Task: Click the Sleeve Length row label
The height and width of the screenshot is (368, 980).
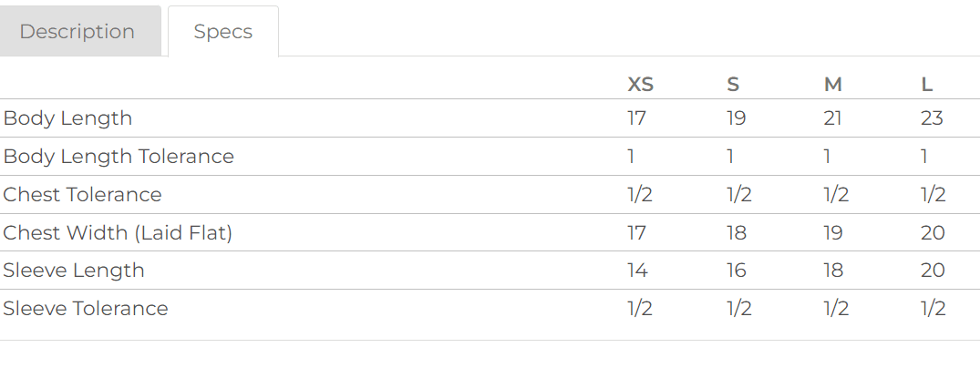Action: (74, 271)
